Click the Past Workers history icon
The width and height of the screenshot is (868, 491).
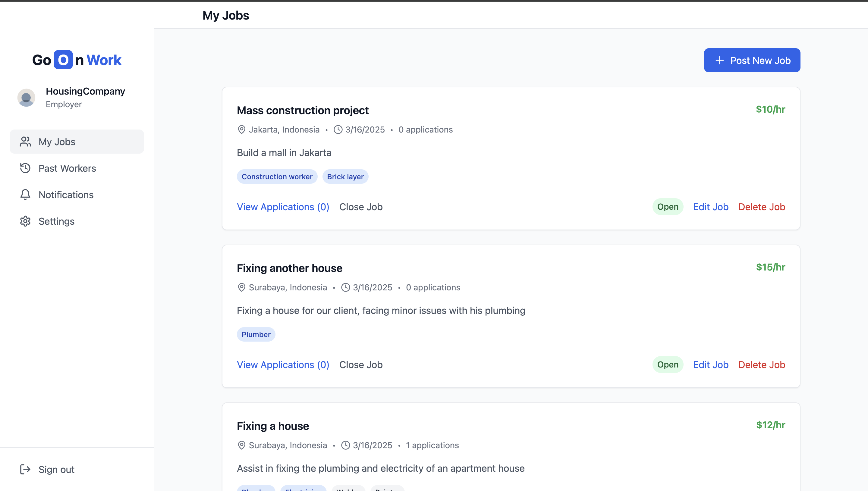[25, 168]
